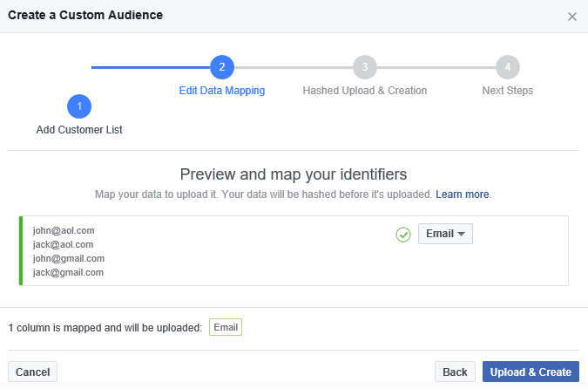Click the step 3 circle icon
This screenshot has height=389, width=588.
coord(365,67)
